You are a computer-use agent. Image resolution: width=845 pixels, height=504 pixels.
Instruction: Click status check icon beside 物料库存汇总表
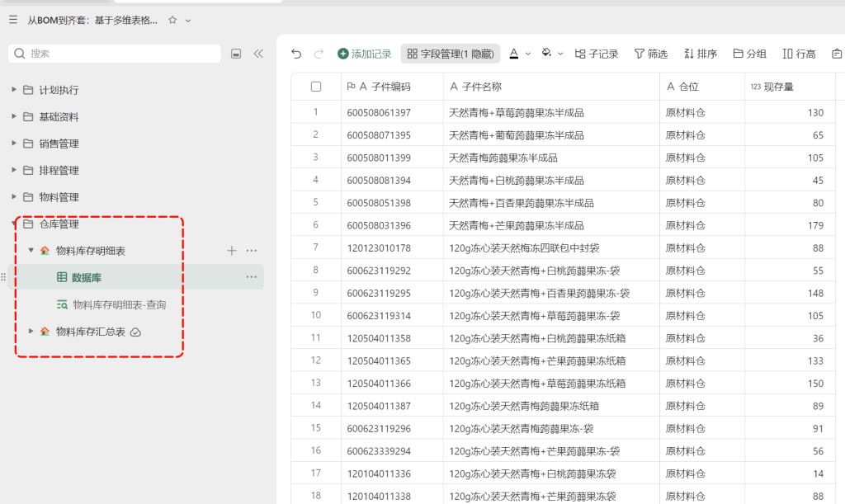click(136, 332)
